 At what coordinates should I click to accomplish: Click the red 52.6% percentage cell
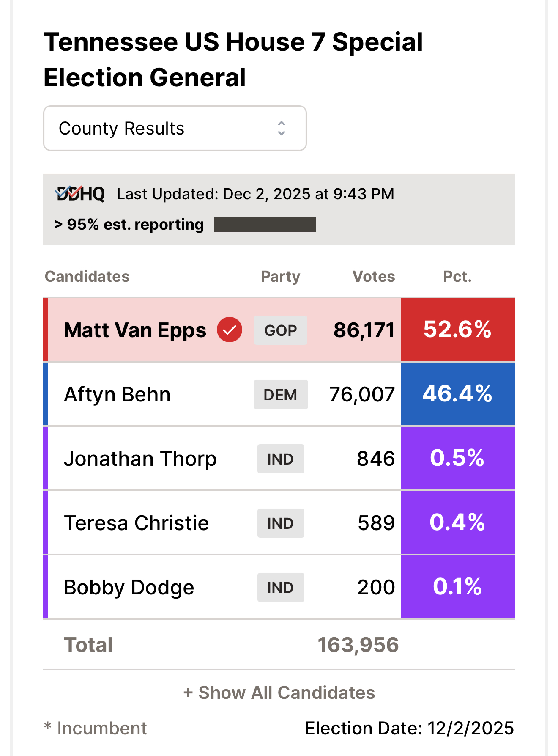click(x=458, y=330)
